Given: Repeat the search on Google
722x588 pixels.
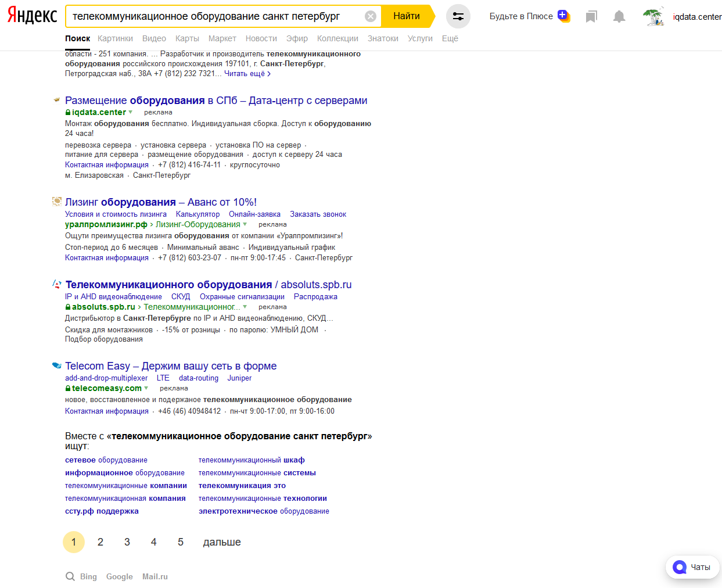Looking at the screenshot, I should [x=120, y=576].
